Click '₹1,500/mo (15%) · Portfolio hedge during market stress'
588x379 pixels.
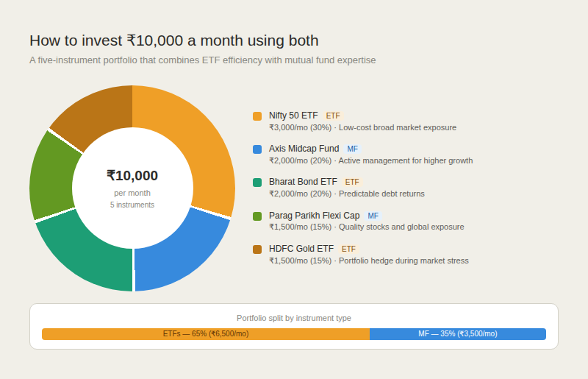(x=369, y=261)
